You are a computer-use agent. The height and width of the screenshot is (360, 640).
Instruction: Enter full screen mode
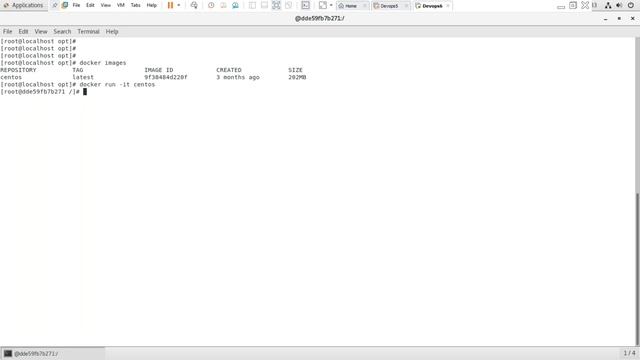[276, 5]
